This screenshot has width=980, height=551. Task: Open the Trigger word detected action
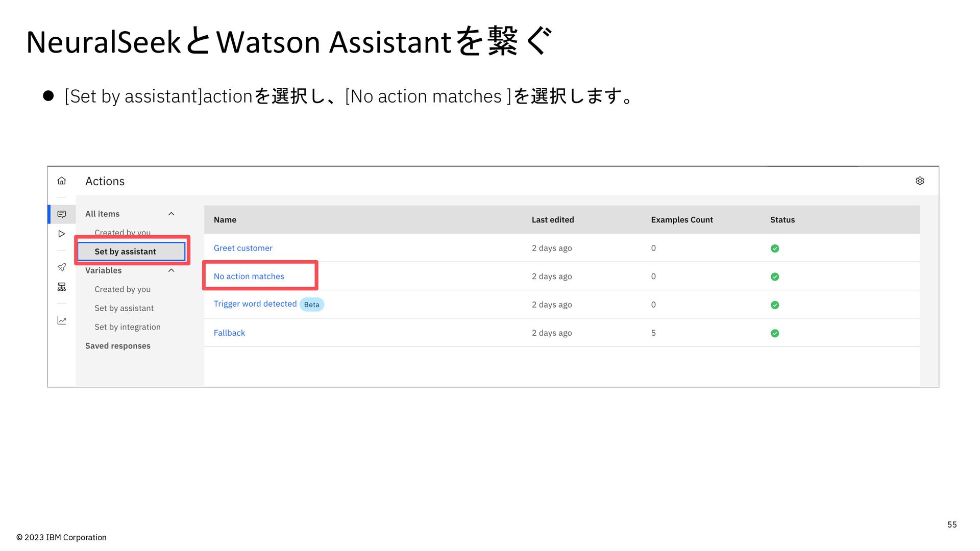click(x=255, y=304)
